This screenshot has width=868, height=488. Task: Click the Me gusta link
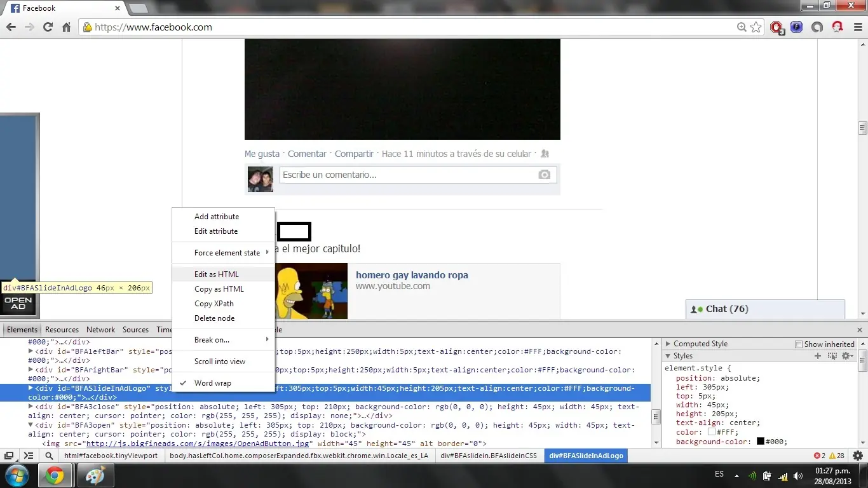point(262,154)
